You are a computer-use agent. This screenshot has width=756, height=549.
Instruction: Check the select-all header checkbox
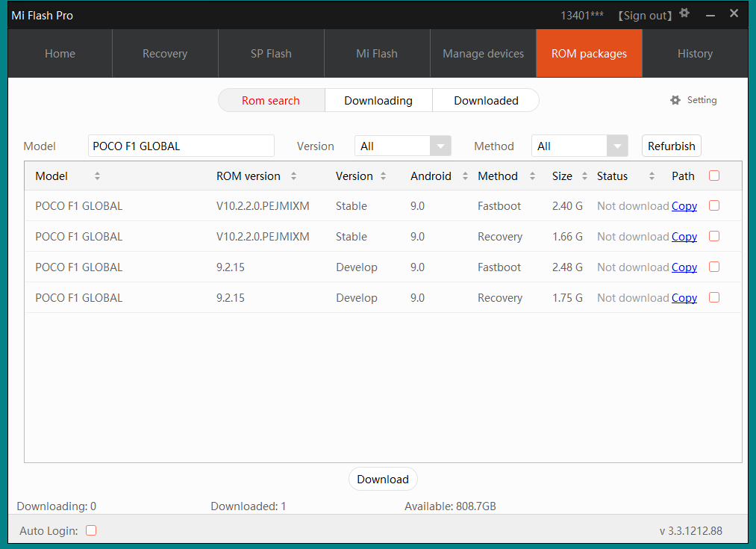point(714,176)
